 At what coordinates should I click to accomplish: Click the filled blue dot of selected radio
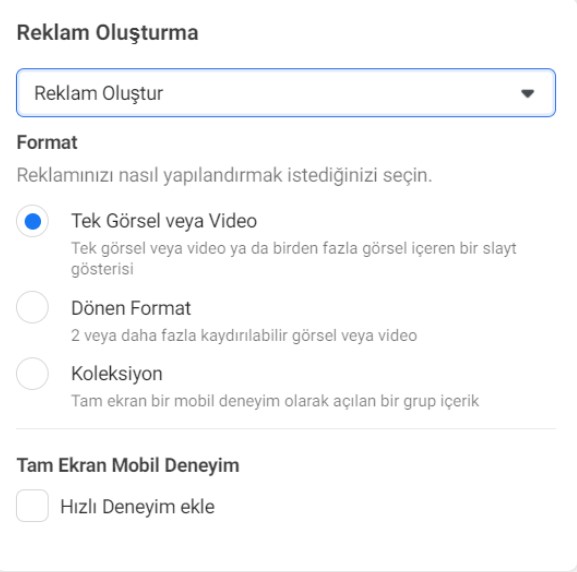pyautogui.click(x=32, y=222)
